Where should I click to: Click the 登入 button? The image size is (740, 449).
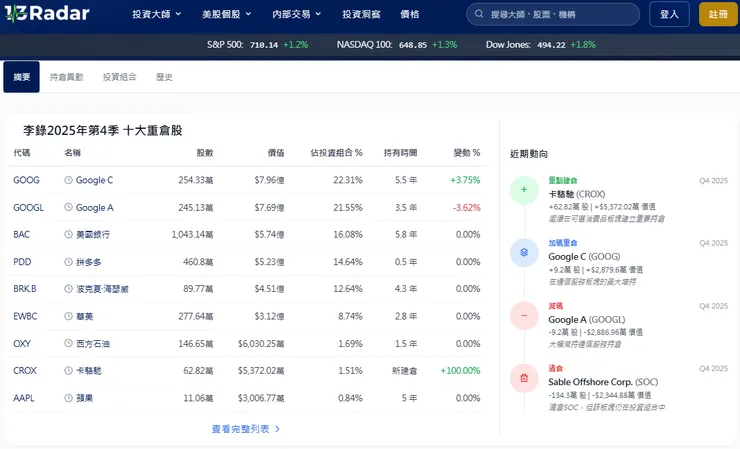point(669,14)
